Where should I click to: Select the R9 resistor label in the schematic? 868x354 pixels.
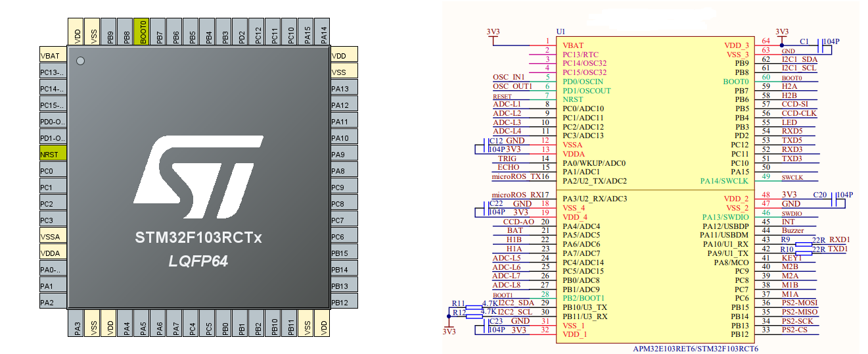(x=785, y=240)
